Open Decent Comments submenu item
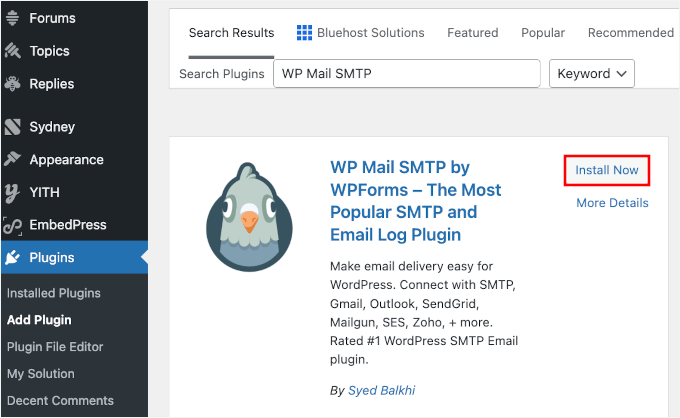This screenshot has width=680, height=418. [x=60, y=401]
